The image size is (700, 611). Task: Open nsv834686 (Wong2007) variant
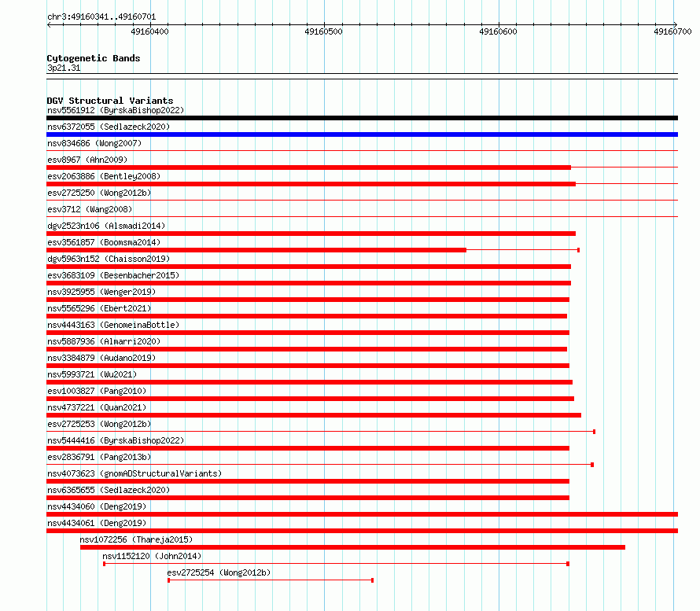[94, 143]
